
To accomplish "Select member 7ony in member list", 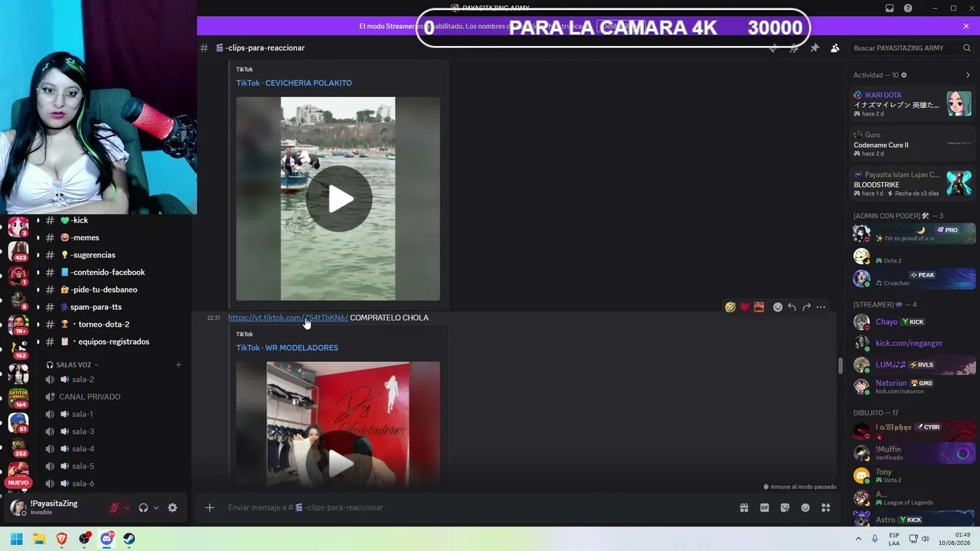I will pos(913,475).
